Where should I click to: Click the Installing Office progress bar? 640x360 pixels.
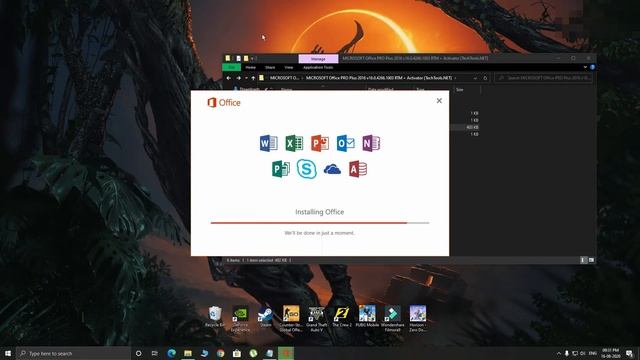coord(320,223)
